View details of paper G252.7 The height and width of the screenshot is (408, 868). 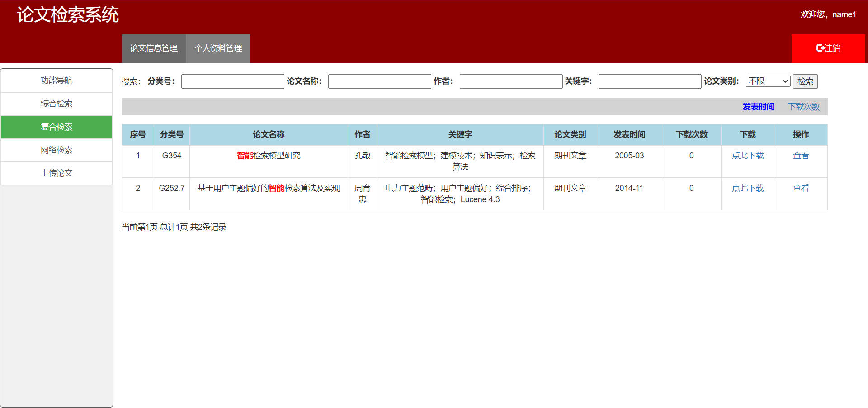point(801,188)
